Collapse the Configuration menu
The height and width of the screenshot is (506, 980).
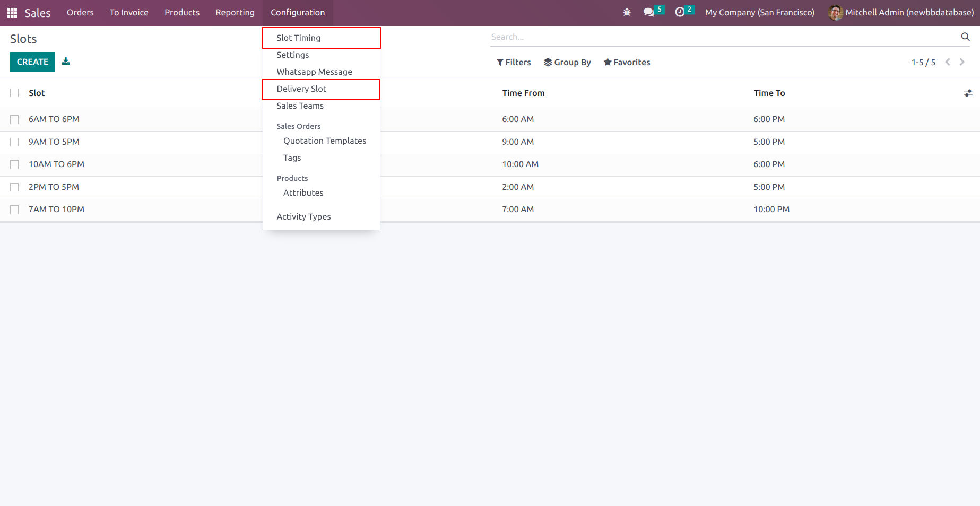click(298, 12)
